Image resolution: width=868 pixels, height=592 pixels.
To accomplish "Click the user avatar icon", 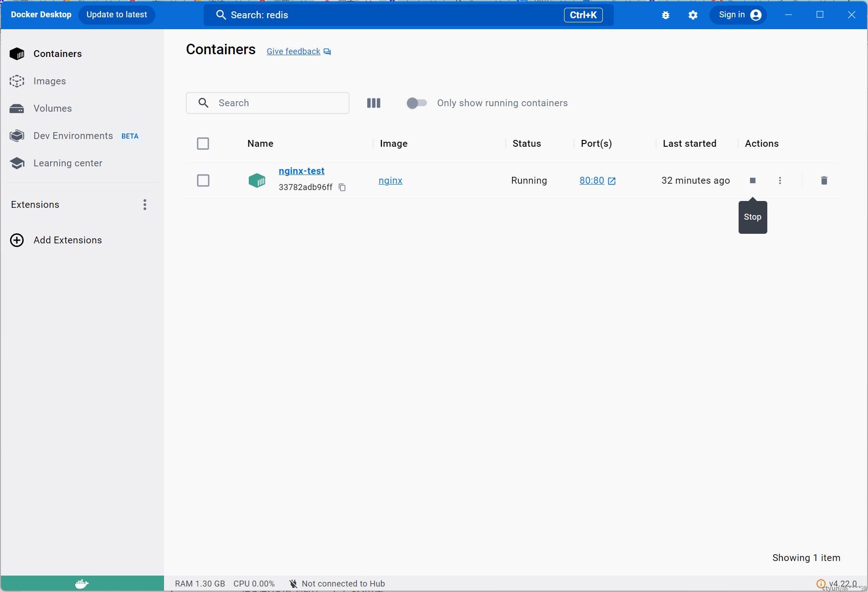I will (756, 15).
